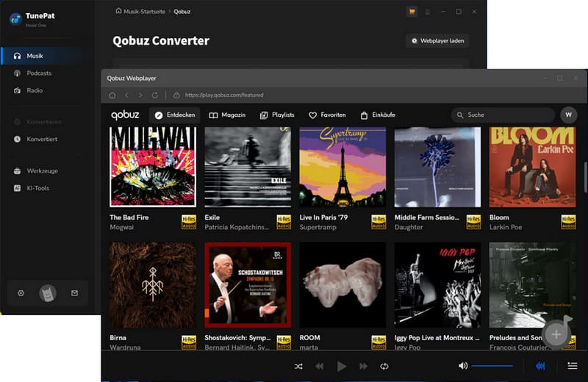Viewport: 588px width, 382px height.
Task: Select the Magazin tab
Action: click(227, 115)
